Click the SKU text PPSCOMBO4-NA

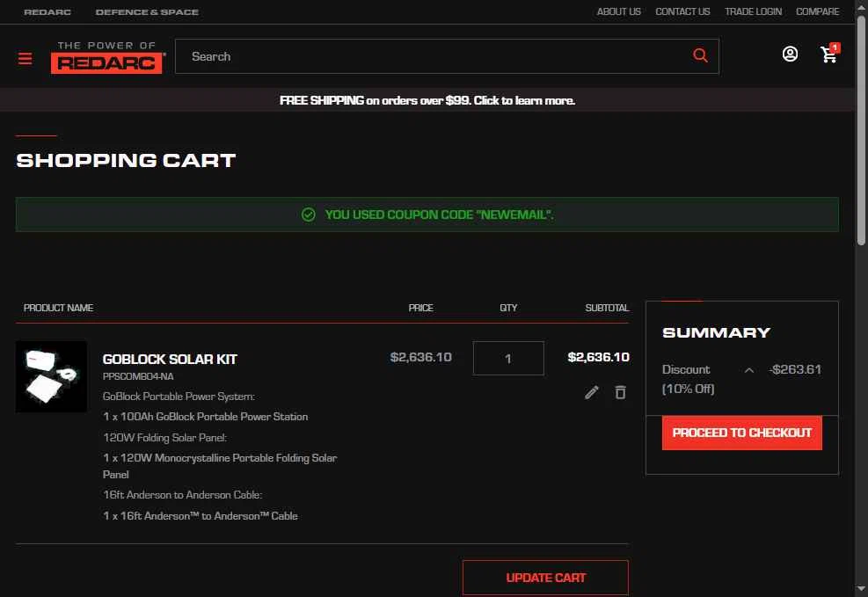click(x=138, y=376)
